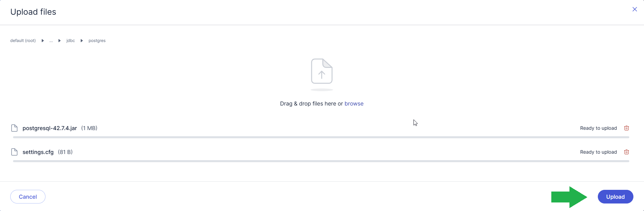Click the file icon beside postgresql-42.7.4.jar
Screen dimensions: 644x211
14,128
